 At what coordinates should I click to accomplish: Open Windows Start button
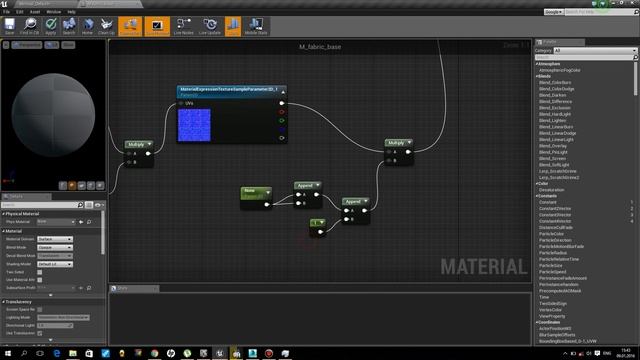pos(7,353)
